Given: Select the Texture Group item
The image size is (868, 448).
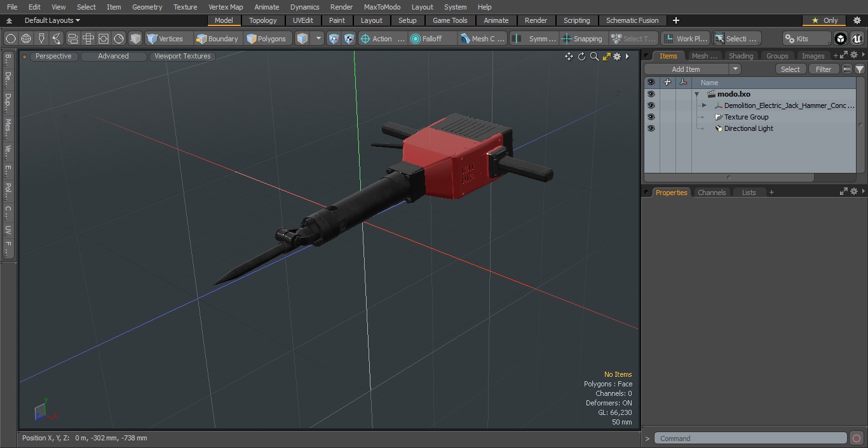Looking at the screenshot, I should tap(746, 117).
